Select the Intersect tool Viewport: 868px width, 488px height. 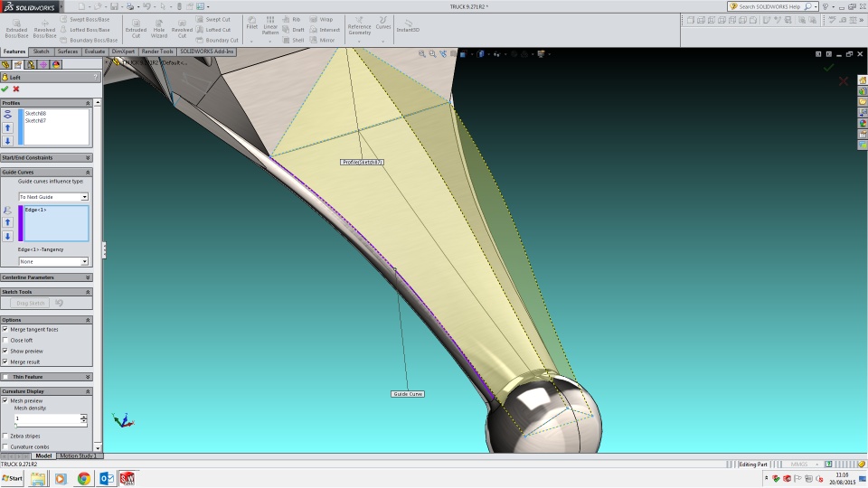click(325, 30)
